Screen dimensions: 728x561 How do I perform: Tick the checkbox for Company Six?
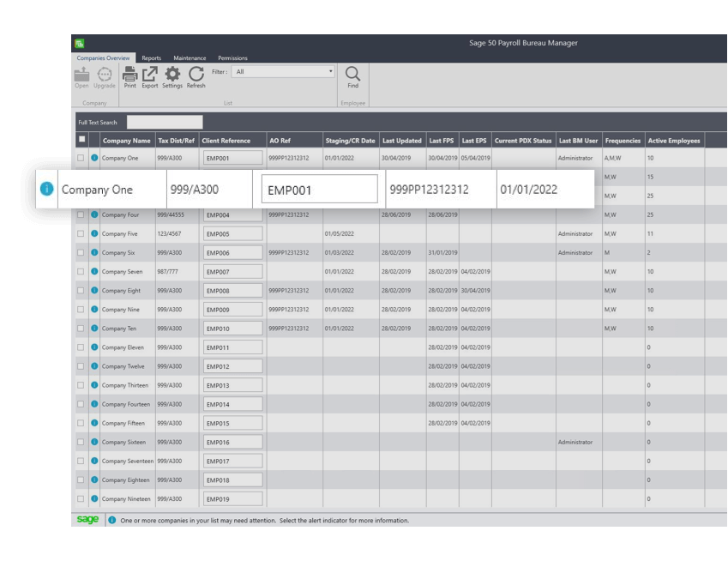(81, 252)
